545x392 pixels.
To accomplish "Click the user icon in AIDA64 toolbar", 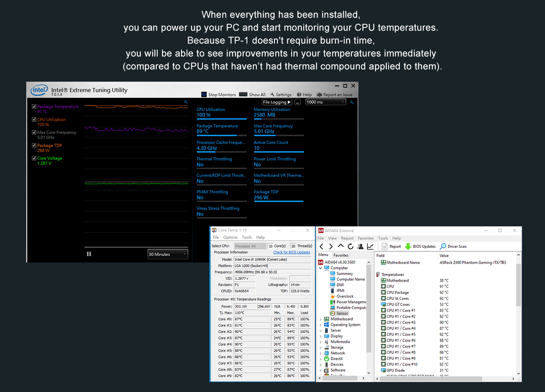I will click(360, 247).
